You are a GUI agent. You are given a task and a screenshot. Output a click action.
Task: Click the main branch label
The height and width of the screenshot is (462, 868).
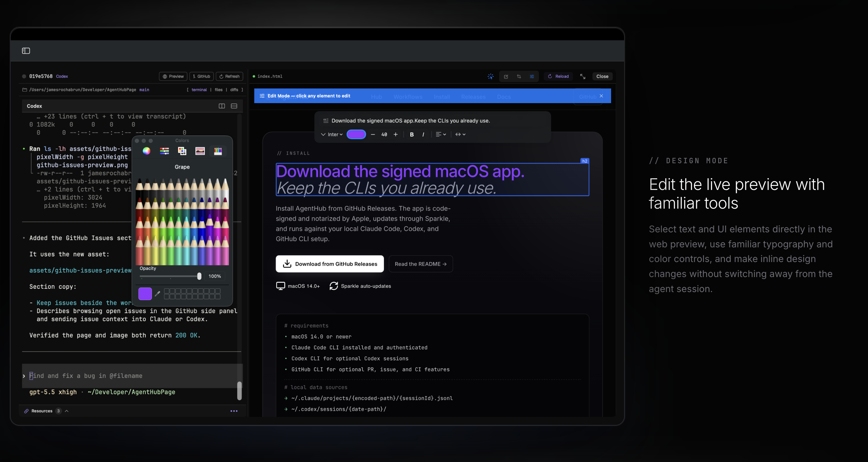point(144,89)
